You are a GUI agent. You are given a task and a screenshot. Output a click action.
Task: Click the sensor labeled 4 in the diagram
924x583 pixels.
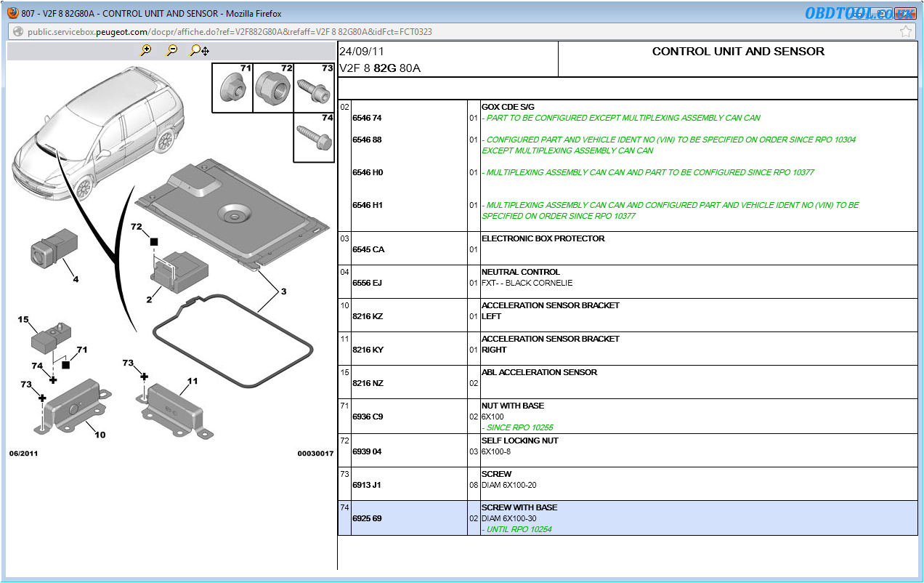(52, 248)
